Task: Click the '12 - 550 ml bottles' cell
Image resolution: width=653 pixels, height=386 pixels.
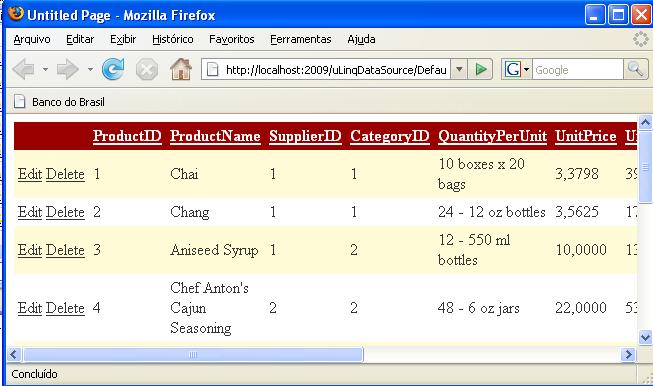Action: pos(474,250)
